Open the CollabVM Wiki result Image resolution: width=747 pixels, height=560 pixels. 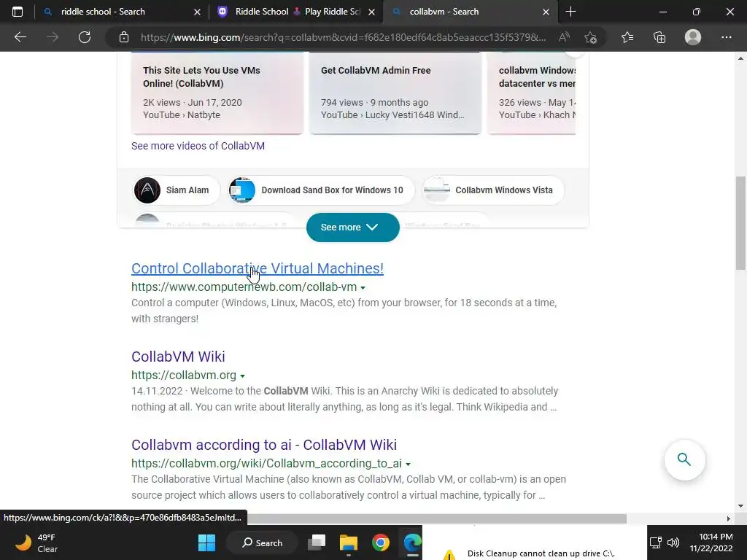click(178, 356)
